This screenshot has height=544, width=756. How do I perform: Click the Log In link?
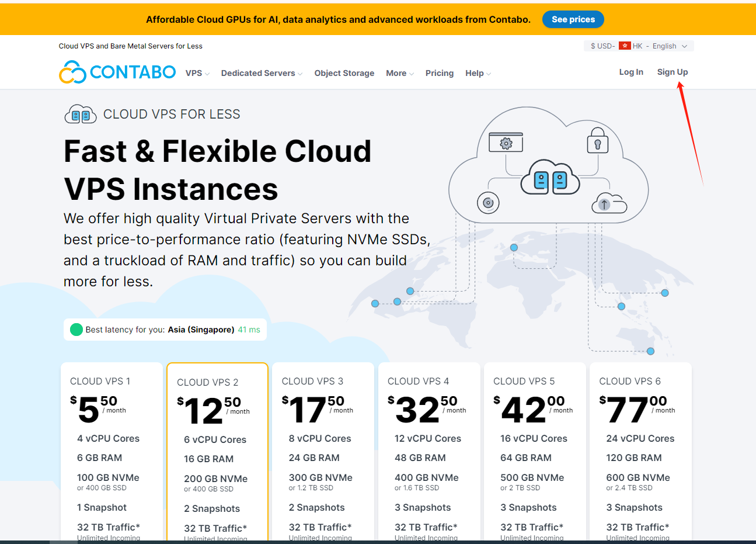pyautogui.click(x=631, y=72)
